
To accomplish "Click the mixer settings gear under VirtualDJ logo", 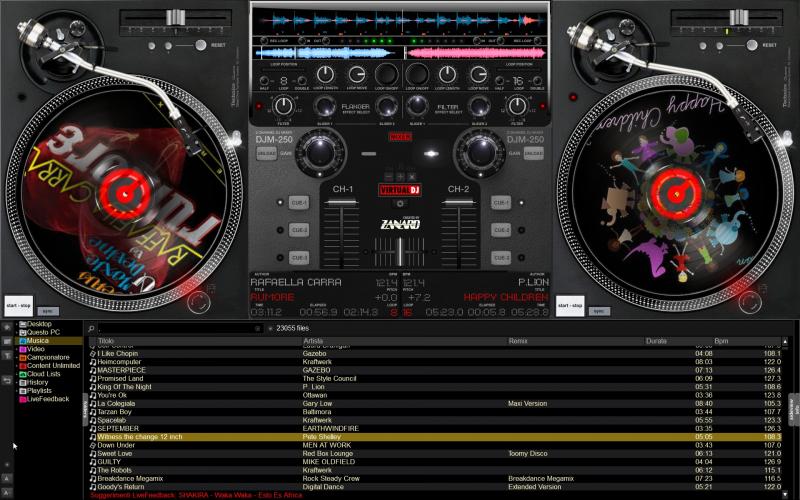I will [400, 204].
